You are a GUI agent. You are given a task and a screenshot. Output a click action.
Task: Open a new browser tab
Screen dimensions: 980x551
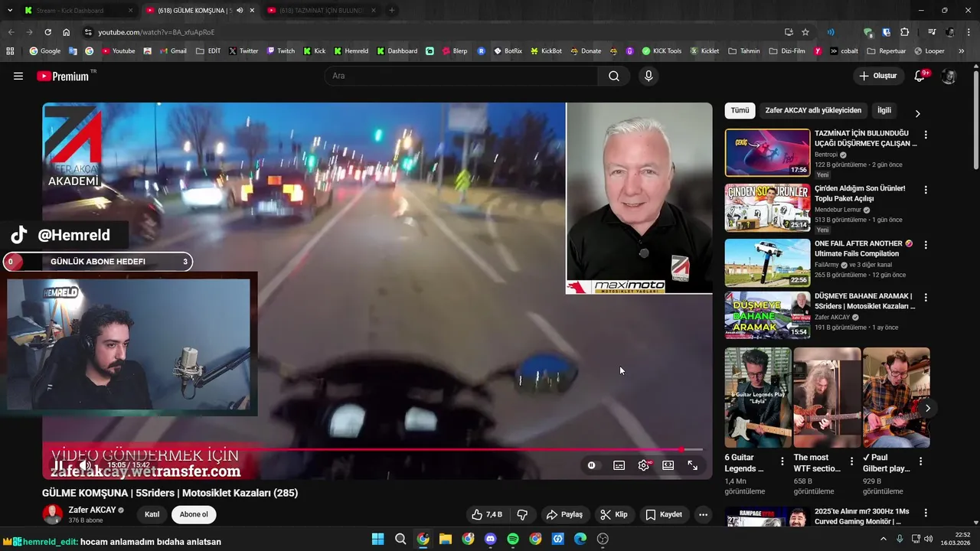coord(392,11)
